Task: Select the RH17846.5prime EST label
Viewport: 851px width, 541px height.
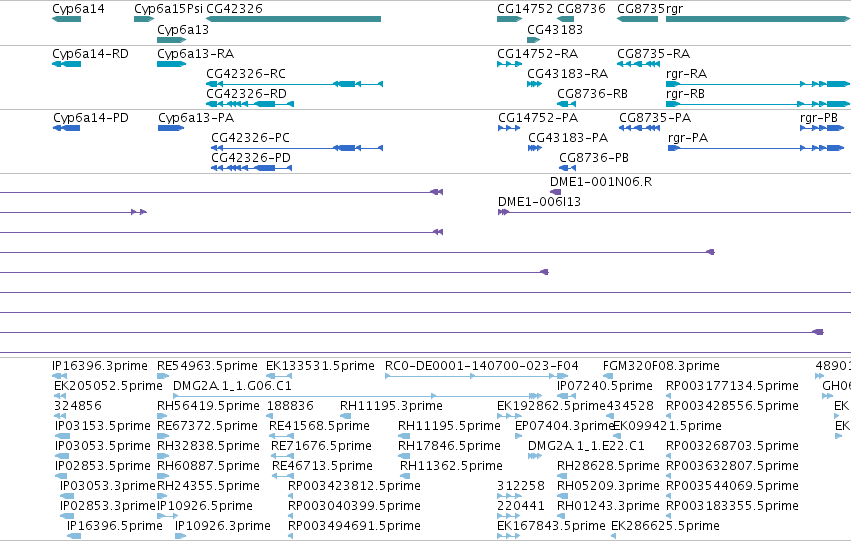Action: pos(449,445)
